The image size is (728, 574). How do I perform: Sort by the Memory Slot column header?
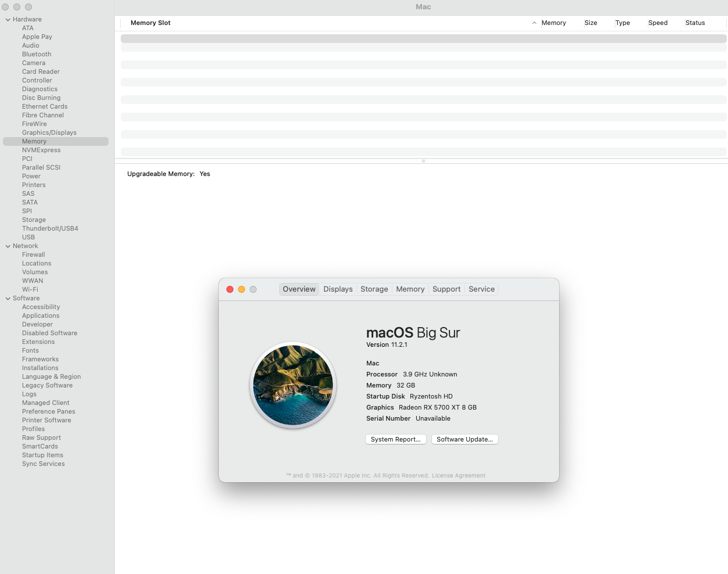pos(150,23)
